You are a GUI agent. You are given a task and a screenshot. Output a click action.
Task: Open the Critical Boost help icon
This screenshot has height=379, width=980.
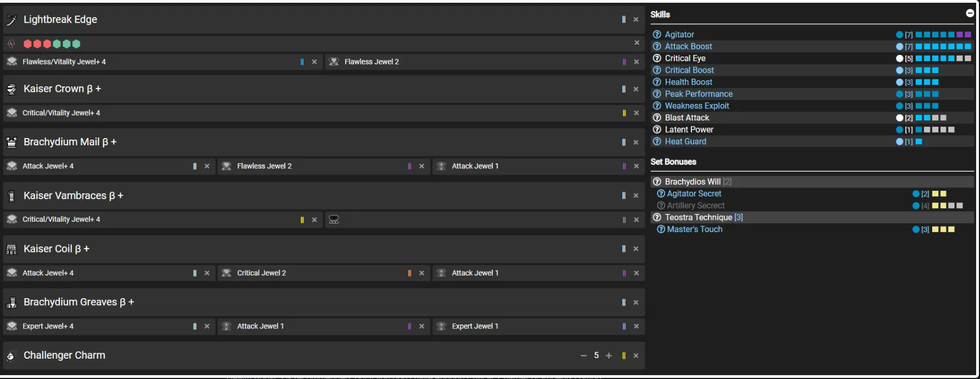point(657,70)
